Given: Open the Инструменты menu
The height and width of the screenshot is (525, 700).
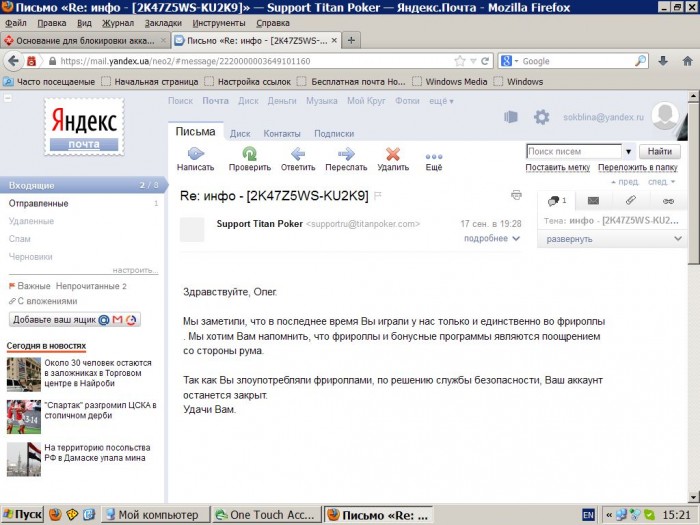Looking at the screenshot, I should (219, 23).
